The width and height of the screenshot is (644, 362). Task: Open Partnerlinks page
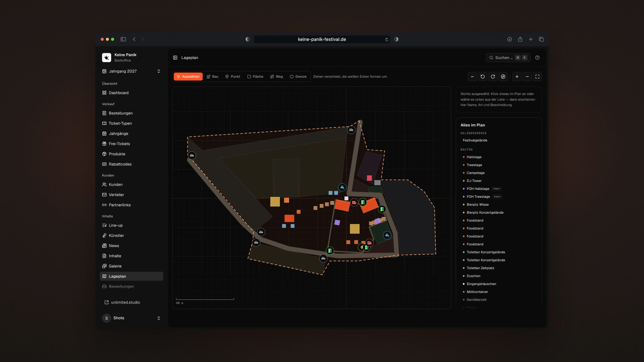click(x=131, y=205)
